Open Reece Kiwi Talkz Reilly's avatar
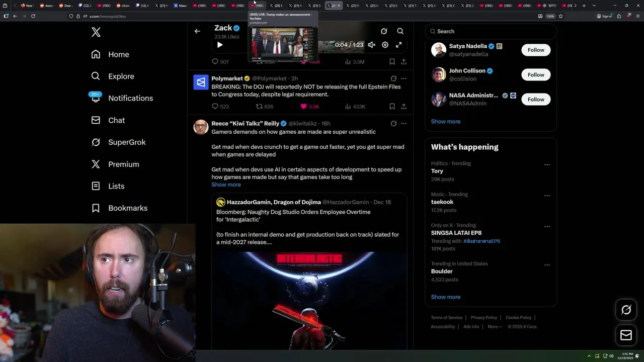The width and height of the screenshot is (644, 362). click(201, 127)
